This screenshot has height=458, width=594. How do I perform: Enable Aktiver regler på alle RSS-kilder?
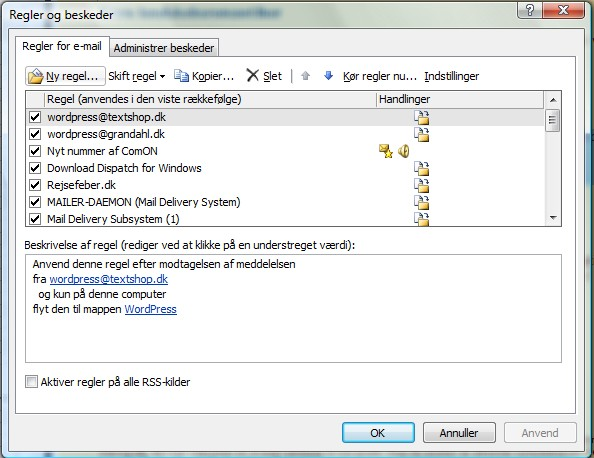tap(31, 381)
